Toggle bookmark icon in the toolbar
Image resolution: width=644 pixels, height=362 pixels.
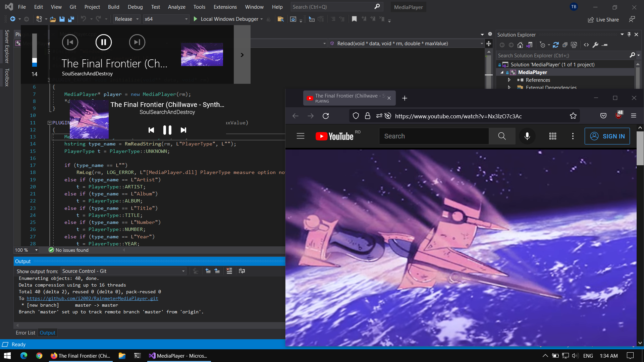354,19
